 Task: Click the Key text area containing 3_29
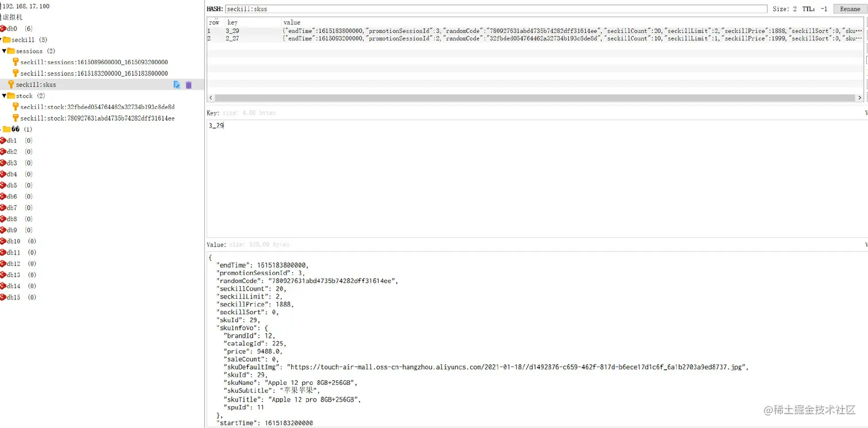[537, 178]
